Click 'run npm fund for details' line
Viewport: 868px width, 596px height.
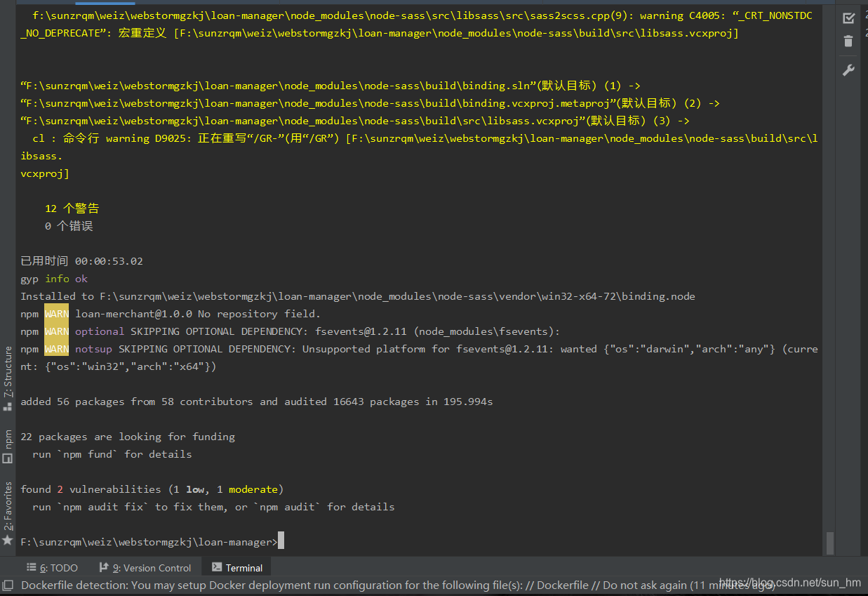tap(112, 454)
